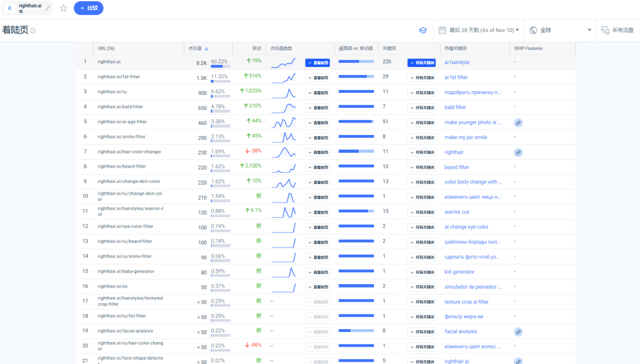Click the SERP Features column header
This screenshot has width=640, height=364.
click(x=528, y=48)
